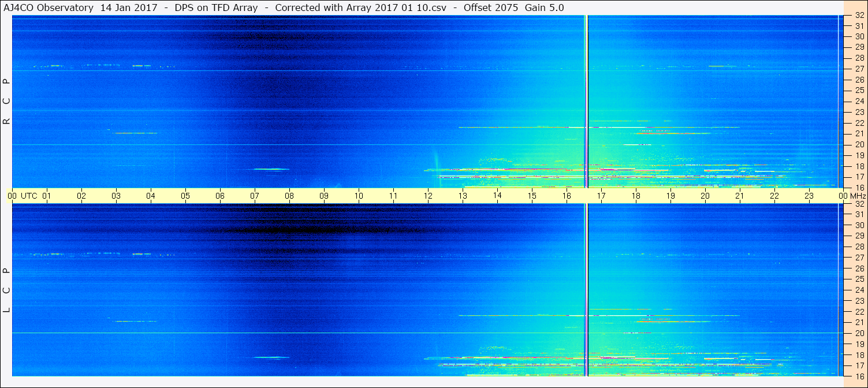Screen dimensions: 868x388
Task: Click the 22 MHz tick of the LCP panel
Action: point(859,312)
